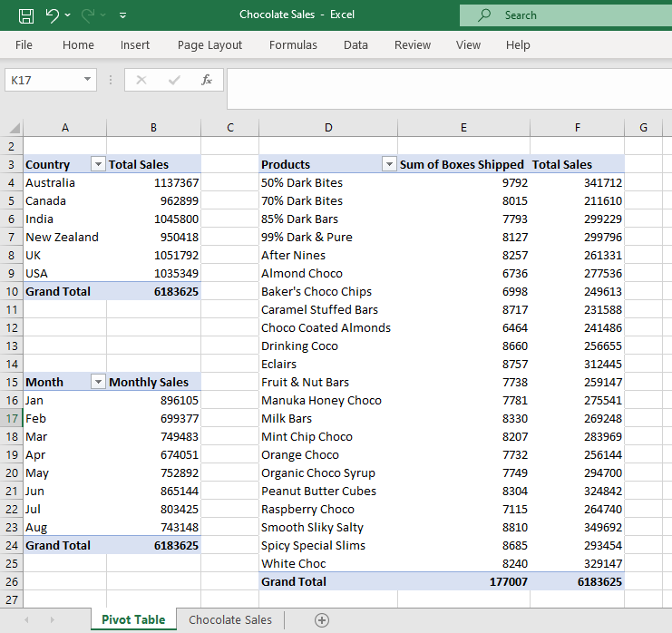
Task: Click the Select All corner triangle
Action: click(x=15, y=128)
